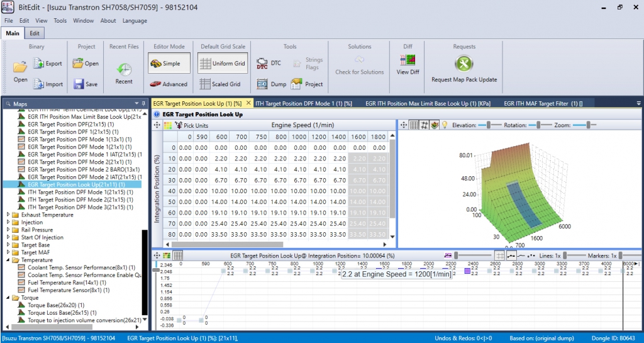The image size is (644, 343).
Task: Expand the Start Of Injection folder
Action: (x=8, y=237)
